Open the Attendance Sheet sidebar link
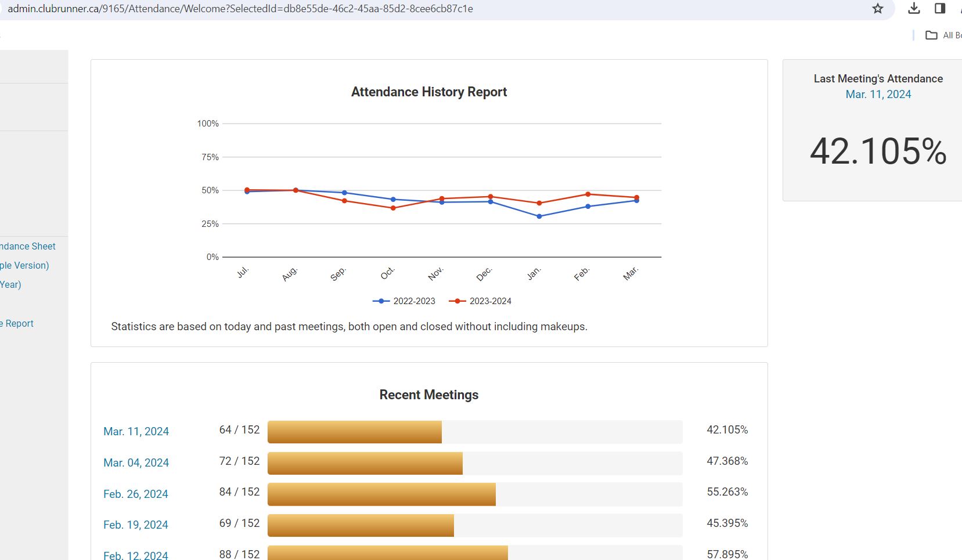 coord(28,246)
